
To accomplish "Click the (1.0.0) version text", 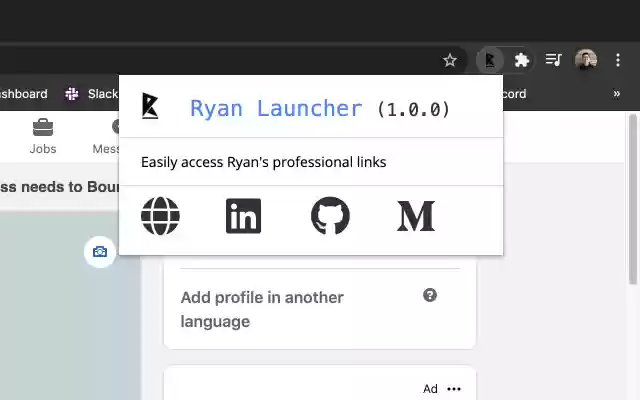I will pyautogui.click(x=413, y=109).
